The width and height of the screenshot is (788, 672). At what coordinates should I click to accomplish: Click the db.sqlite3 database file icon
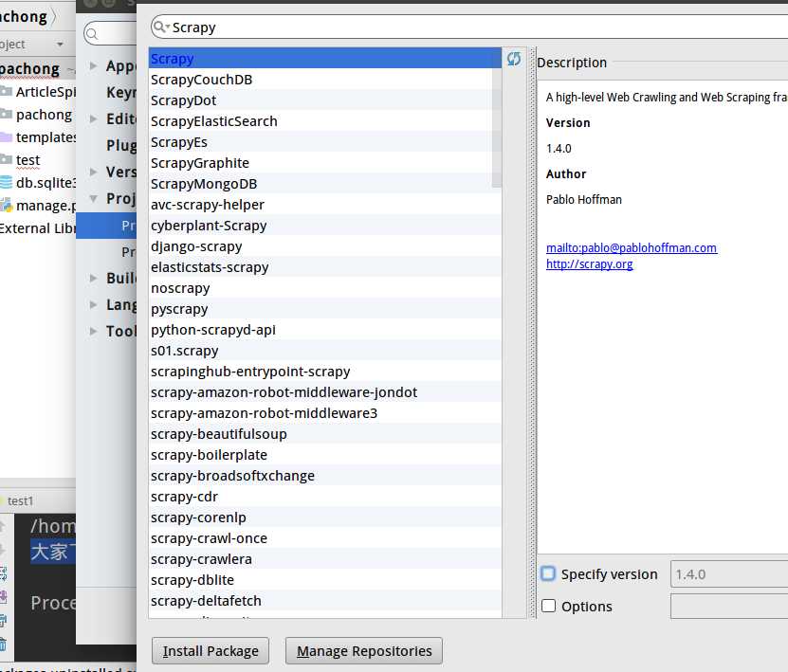coord(6,182)
